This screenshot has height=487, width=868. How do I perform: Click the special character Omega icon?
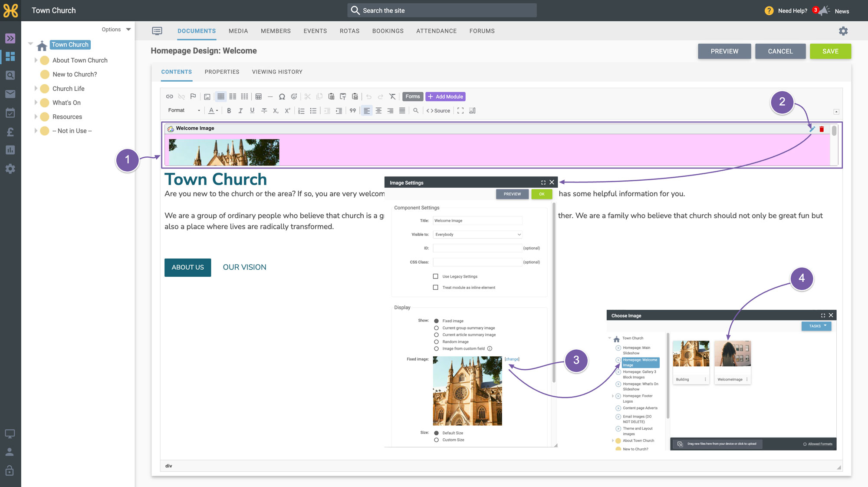coord(282,96)
